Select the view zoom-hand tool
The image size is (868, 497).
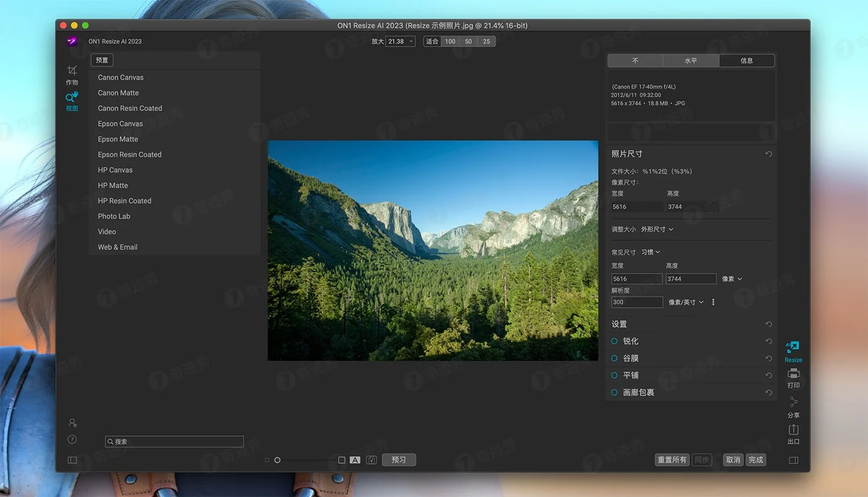(72, 97)
